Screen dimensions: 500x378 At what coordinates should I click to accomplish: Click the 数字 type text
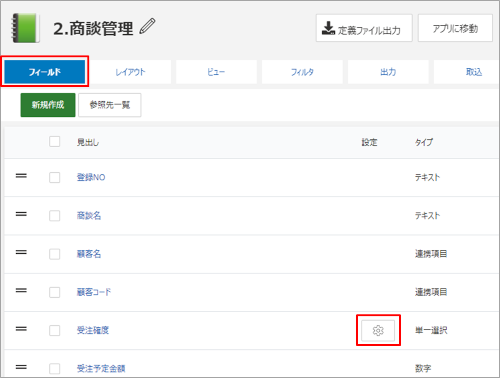pyautogui.click(x=423, y=368)
